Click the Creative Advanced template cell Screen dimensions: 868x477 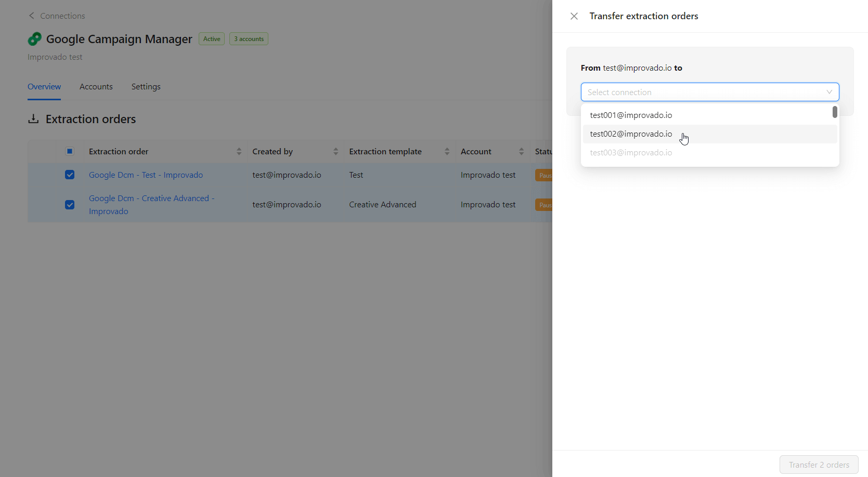coord(382,205)
